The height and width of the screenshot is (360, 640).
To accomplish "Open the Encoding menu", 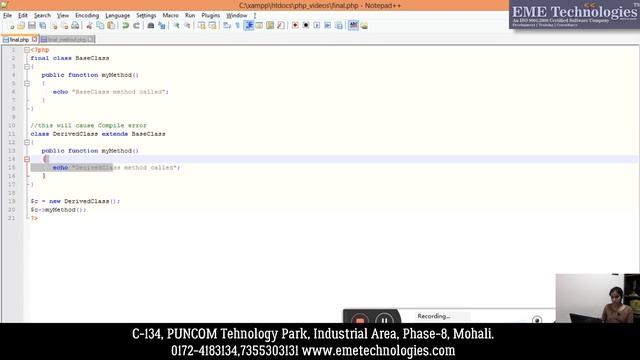I will [87, 16].
